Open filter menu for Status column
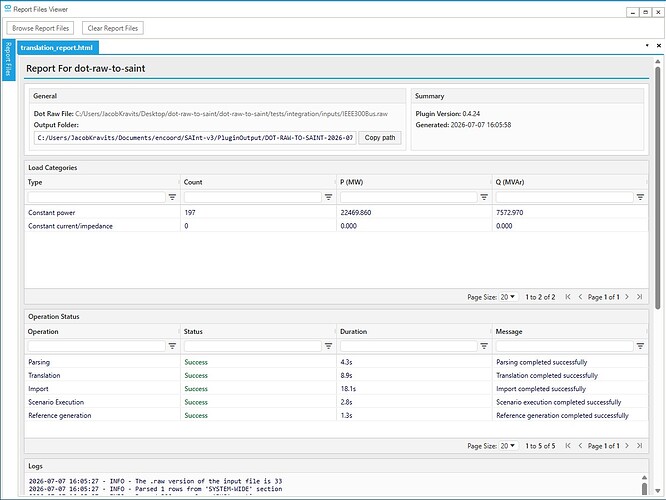The height and width of the screenshot is (500, 666). pos(328,346)
